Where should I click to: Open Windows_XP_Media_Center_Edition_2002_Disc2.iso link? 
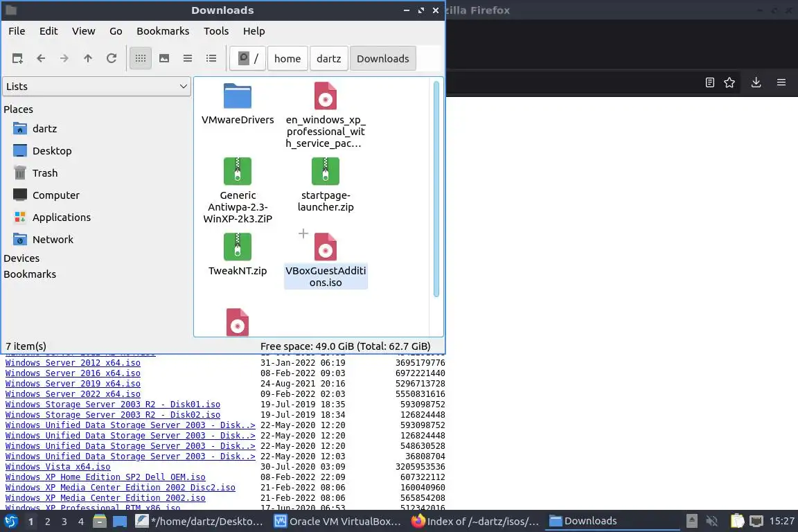(120, 488)
